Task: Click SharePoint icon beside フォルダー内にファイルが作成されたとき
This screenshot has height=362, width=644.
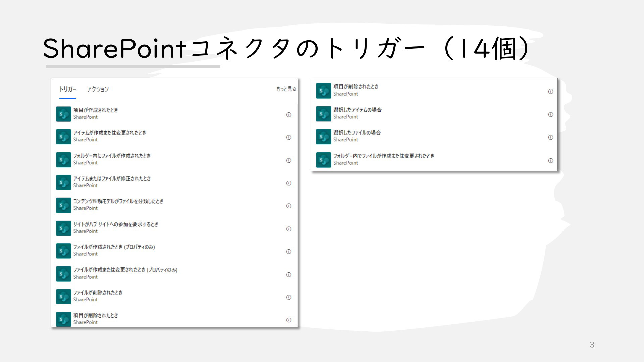Action: pyautogui.click(x=63, y=160)
